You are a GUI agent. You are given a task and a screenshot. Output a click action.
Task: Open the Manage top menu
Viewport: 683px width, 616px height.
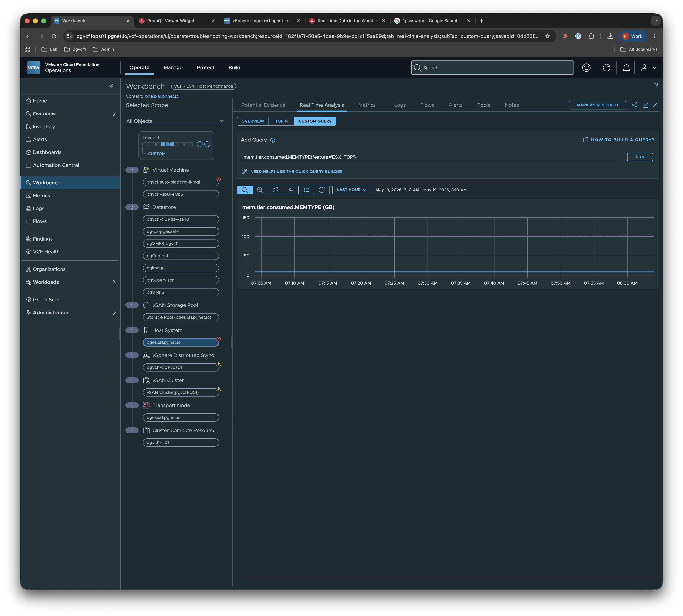pyautogui.click(x=173, y=68)
